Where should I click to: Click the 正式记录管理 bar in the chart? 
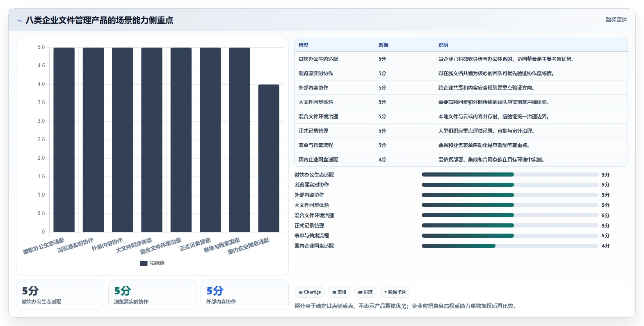[x=210, y=140]
